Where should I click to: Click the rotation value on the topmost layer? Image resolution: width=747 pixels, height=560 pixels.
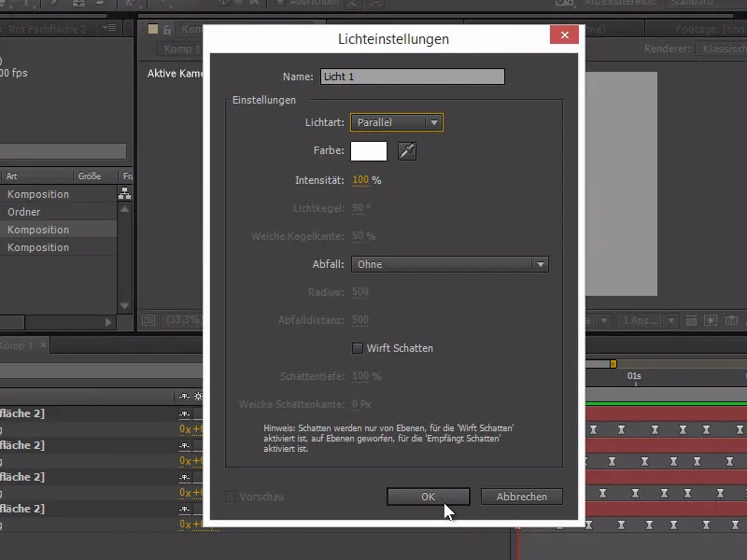coord(191,429)
